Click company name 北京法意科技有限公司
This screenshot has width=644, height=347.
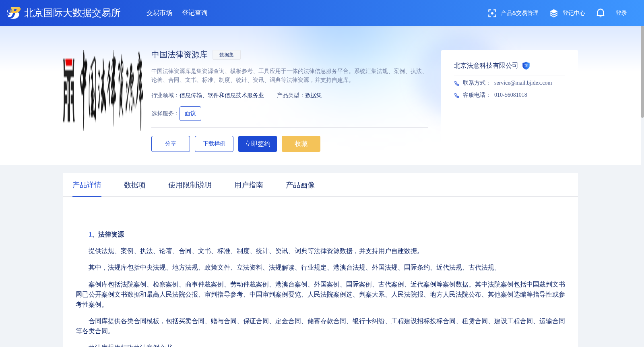[x=486, y=66]
